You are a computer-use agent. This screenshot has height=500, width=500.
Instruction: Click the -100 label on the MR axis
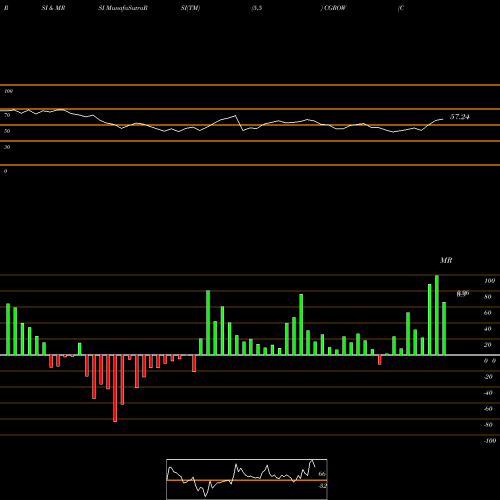click(490, 441)
